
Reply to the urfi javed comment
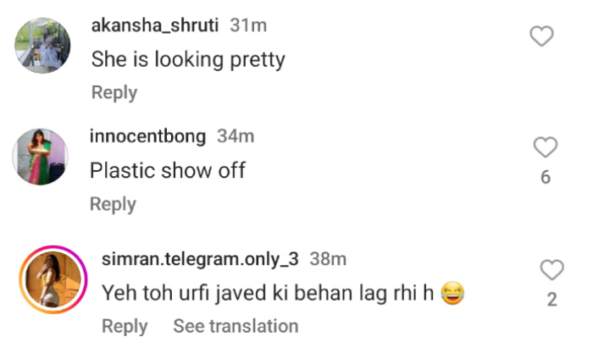click(x=125, y=326)
